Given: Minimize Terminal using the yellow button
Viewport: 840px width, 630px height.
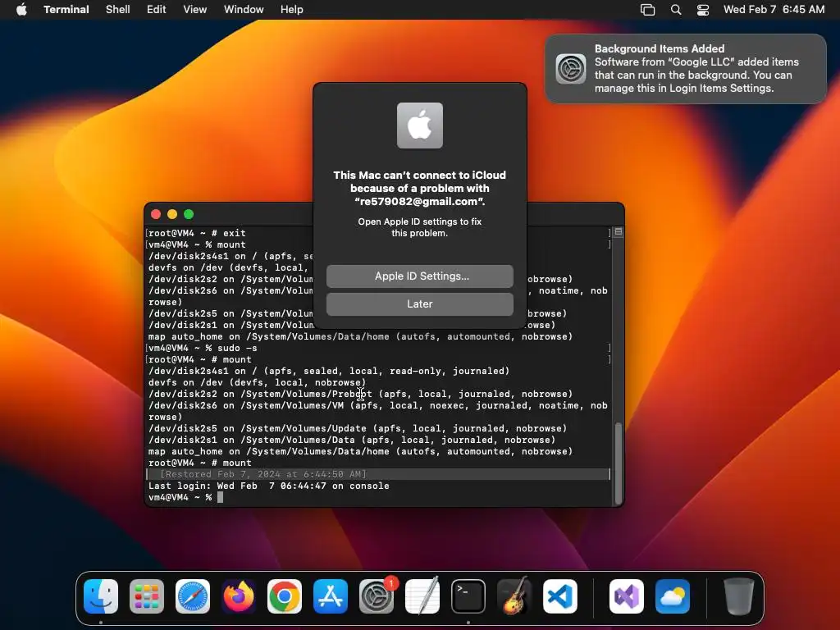Looking at the screenshot, I should coord(172,214).
